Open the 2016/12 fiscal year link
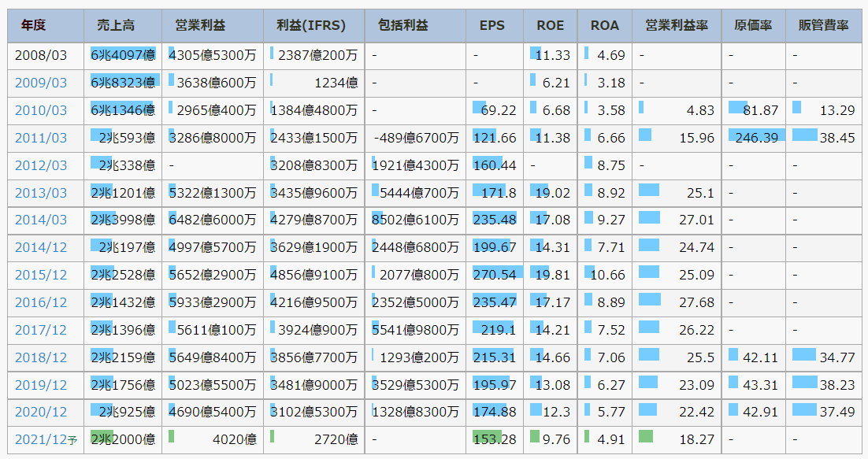This screenshot has height=459, width=868. (40, 302)
